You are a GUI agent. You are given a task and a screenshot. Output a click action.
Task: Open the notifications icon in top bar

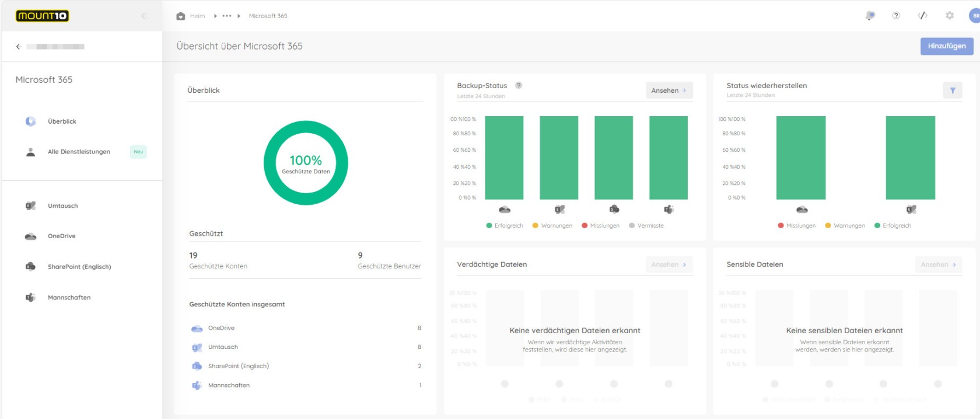(870, 16)
